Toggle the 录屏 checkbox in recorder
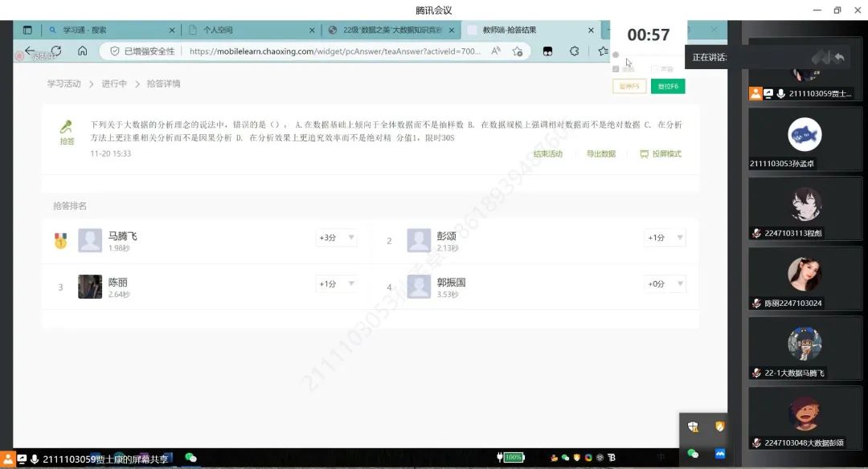 (x=616, y=69)
